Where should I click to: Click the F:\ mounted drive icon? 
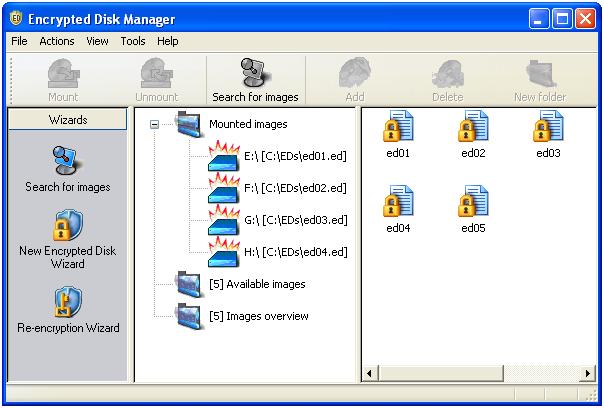(x=224, y=188)
